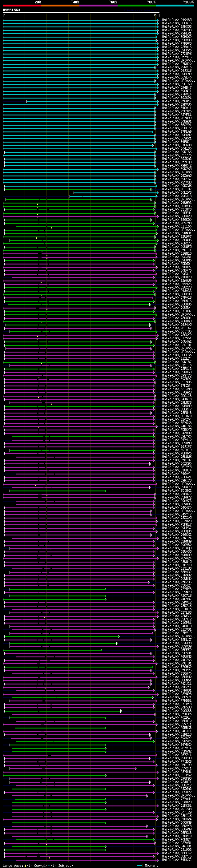
Task: Click the purple alignment bar for UniRef100_B6H0R3
Action: [x=81, y=216]
